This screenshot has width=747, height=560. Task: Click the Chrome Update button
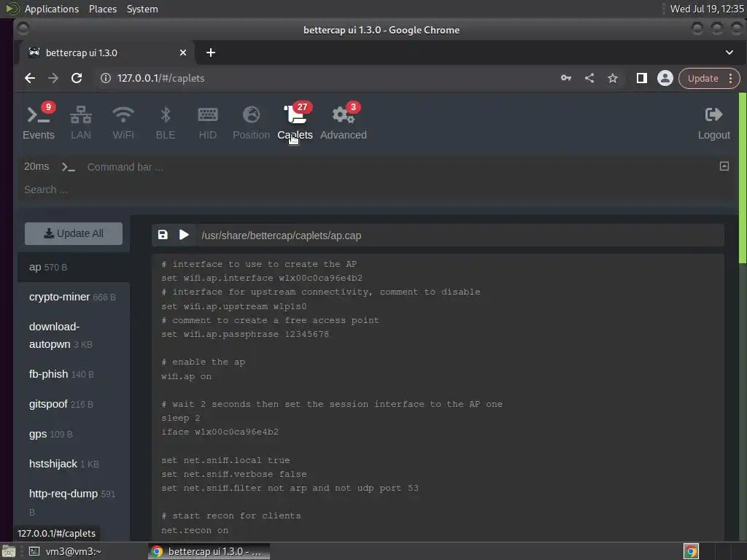703,78
